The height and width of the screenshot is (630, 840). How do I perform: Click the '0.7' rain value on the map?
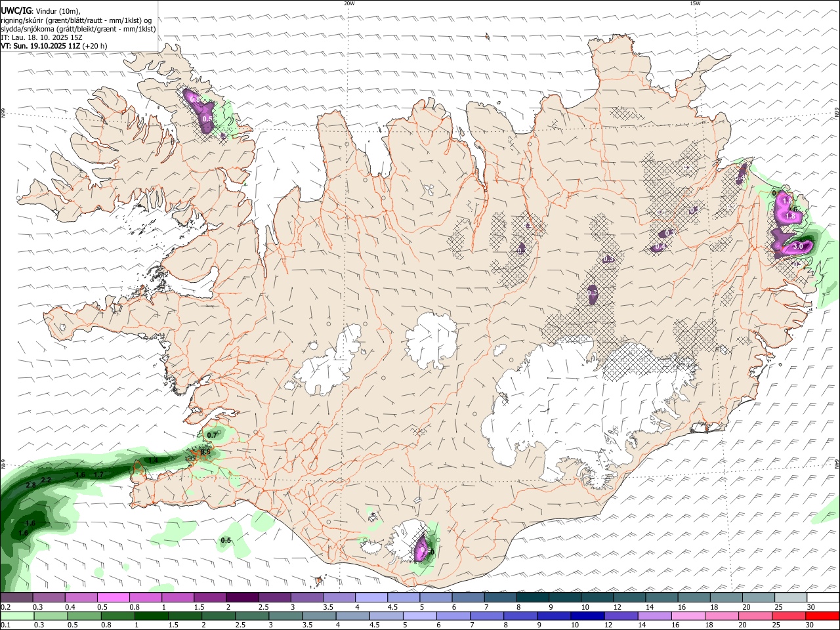211,435
